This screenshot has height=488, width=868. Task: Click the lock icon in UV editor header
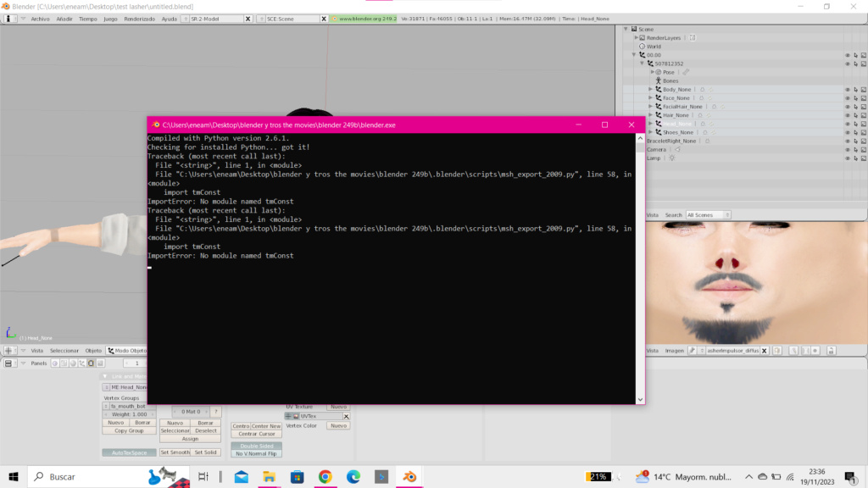pos(831,351)
